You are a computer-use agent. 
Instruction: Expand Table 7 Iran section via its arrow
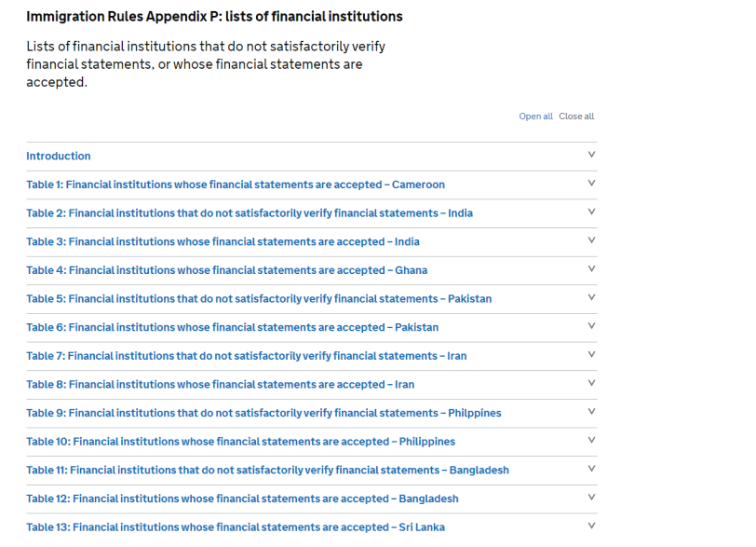591,355
